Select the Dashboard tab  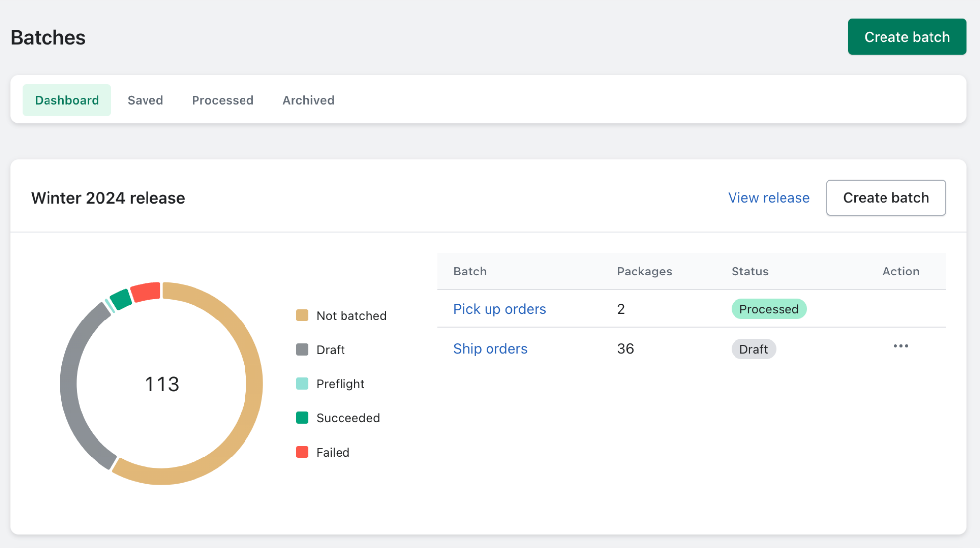67,100
